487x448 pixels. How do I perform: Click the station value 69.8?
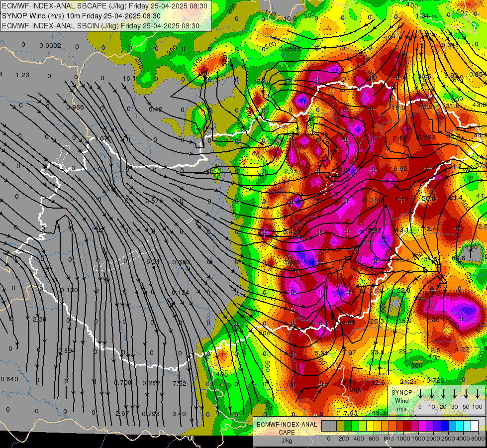pos(459,258)
